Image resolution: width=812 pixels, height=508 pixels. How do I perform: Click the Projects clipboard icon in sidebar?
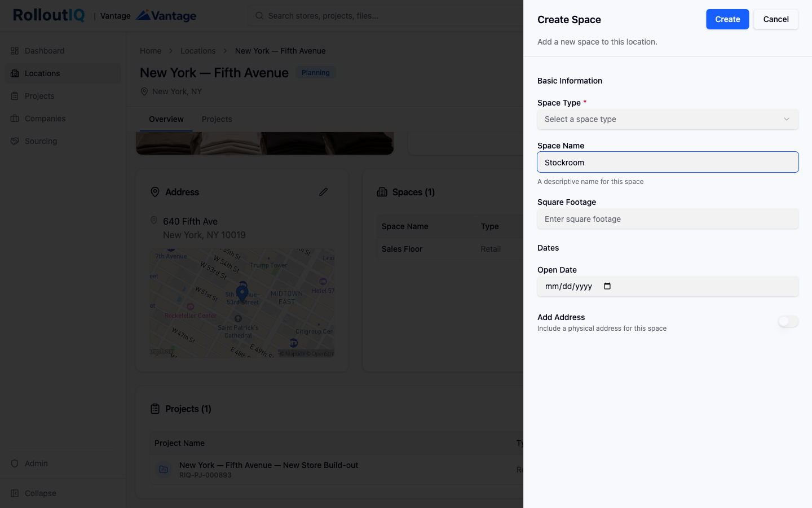pyautogui.click(x=15, y=96)
